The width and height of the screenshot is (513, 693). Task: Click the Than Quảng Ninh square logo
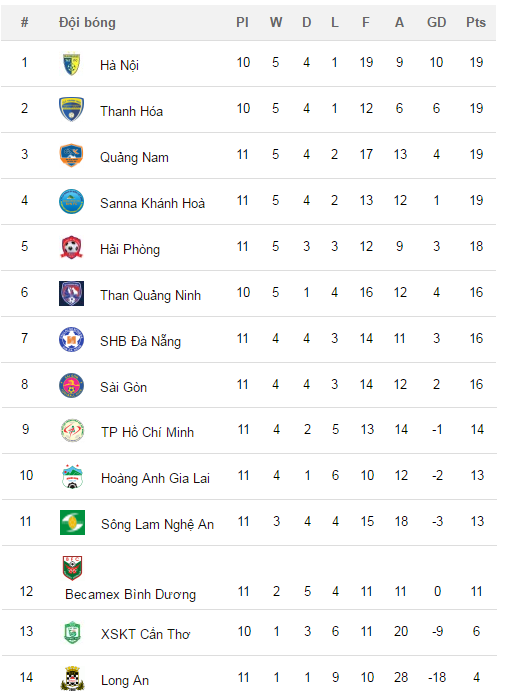(72, 293)
